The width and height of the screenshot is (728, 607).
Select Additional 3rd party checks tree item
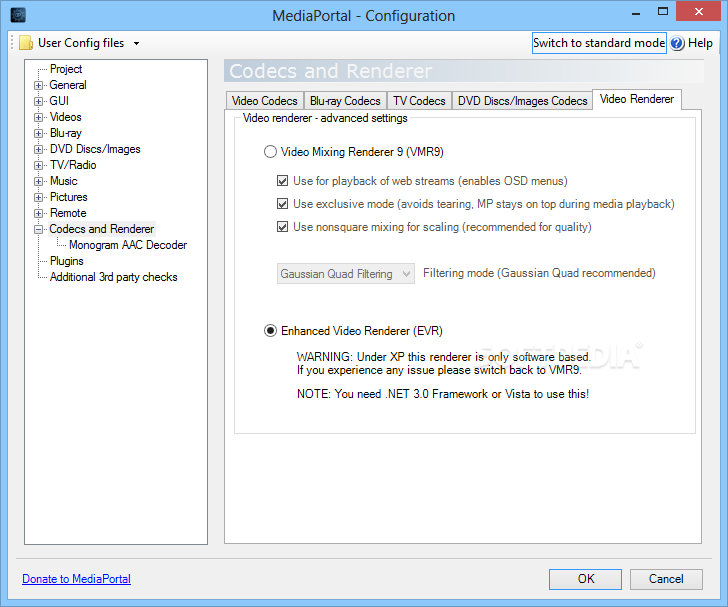pos(113,277)
